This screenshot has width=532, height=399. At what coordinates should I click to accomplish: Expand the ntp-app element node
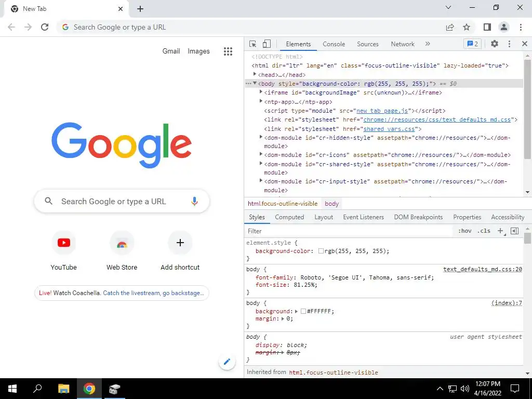tap(261, 101)
